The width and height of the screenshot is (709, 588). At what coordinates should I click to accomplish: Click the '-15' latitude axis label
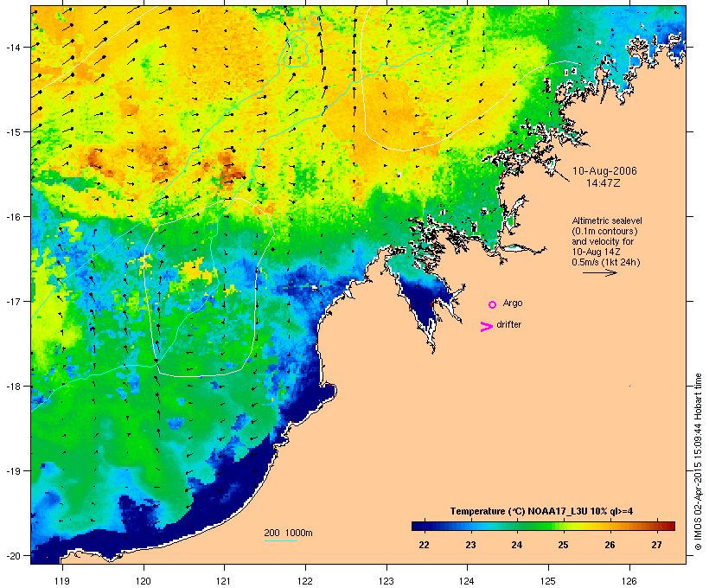point(13,131)
